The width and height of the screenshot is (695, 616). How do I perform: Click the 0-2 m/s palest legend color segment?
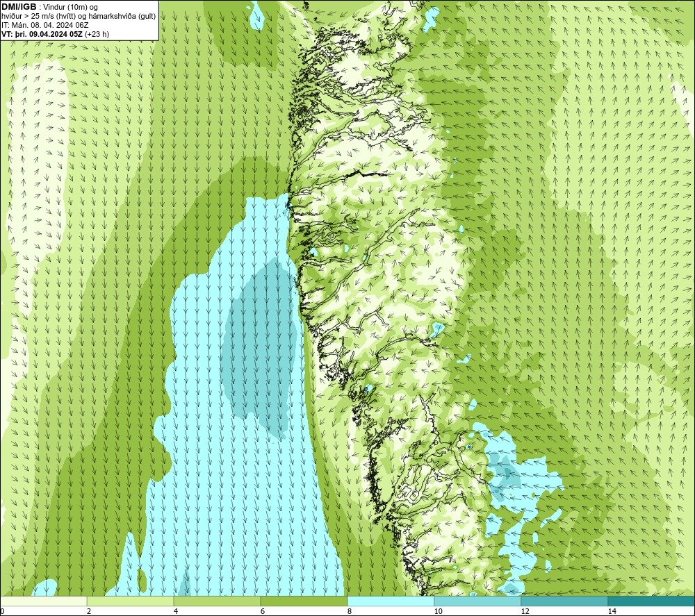(43, 601)
